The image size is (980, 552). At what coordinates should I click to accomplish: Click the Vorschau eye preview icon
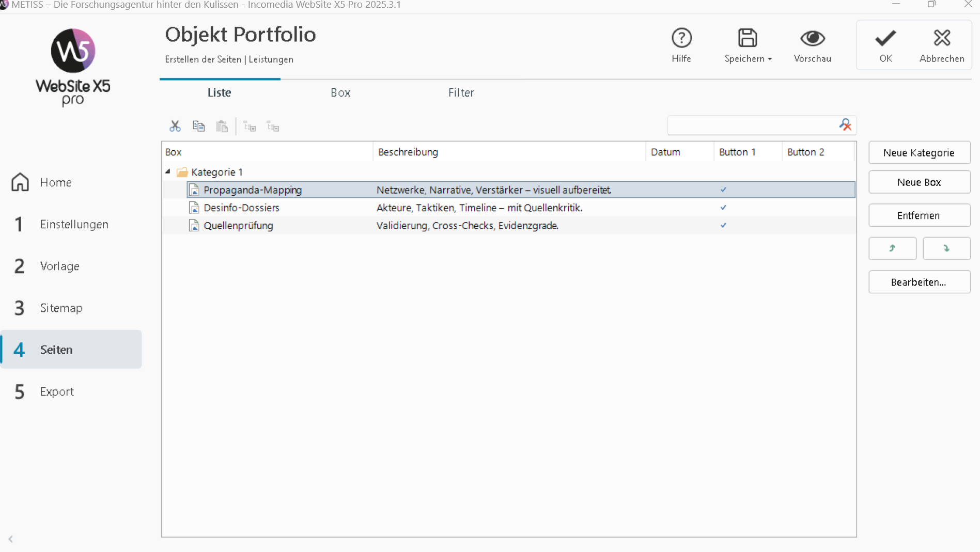[812, 38]
